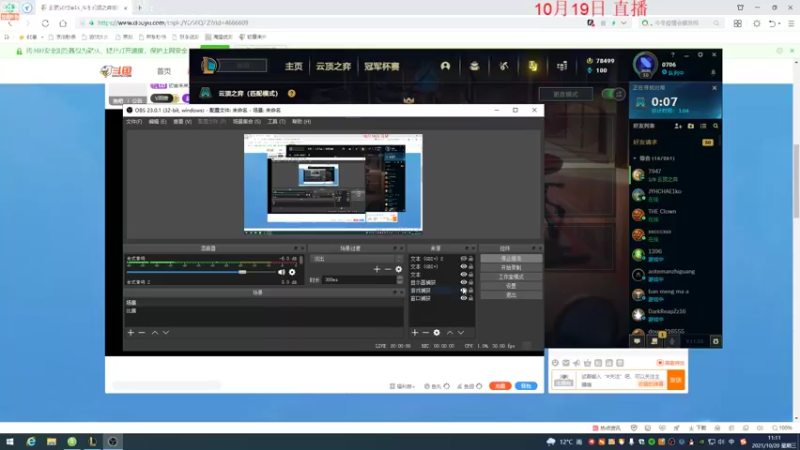
Task: Open the highlighted yellow loot icon in League client
Action: [x=533, y=66]
